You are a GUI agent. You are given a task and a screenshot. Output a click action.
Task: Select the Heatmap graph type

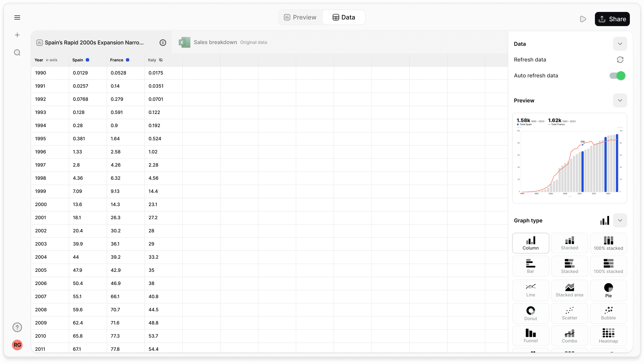pyautogui.click(x=608, y=336)
